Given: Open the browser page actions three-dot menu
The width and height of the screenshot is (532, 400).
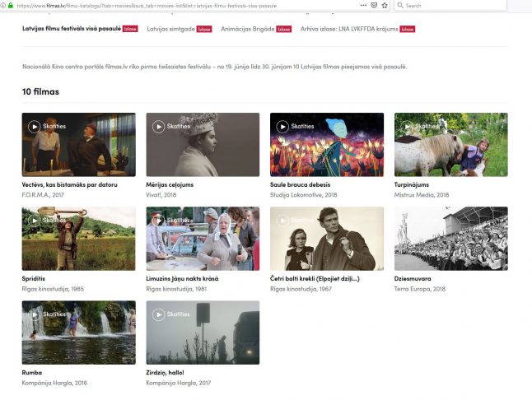Looking at the screenshot, I should pos(363,5).
